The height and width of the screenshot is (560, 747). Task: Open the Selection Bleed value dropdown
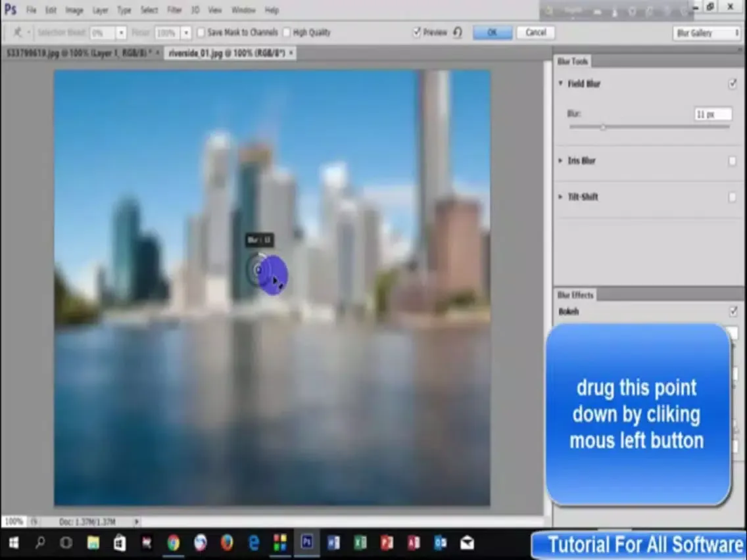tap(121, 32)
